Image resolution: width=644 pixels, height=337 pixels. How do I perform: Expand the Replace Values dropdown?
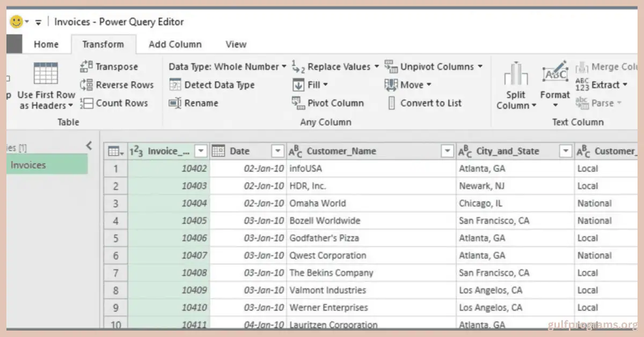point(376,67)
